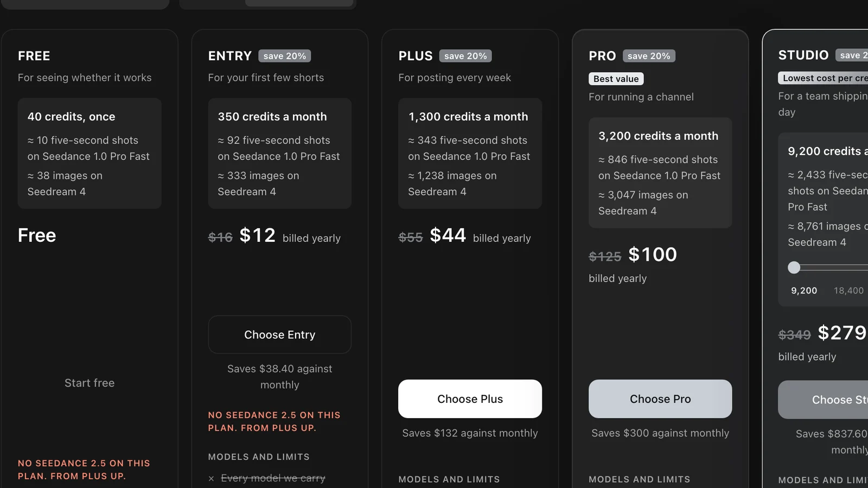Click the Start free button
Screen dimensions: 868x488
click(90, 383)
